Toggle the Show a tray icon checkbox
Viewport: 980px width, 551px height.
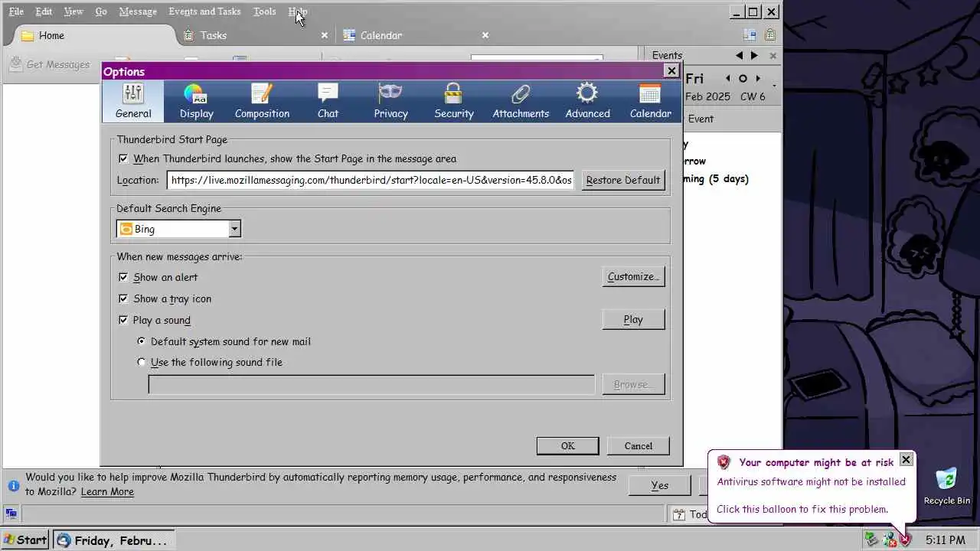click(123, 298)
